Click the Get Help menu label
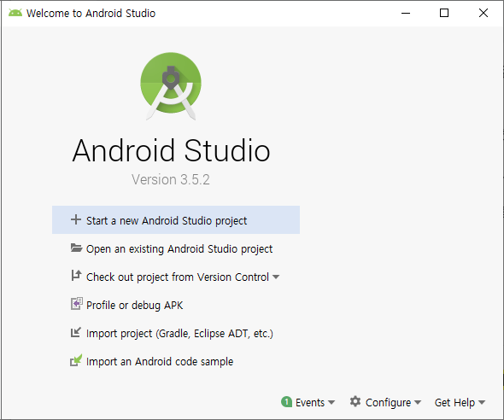The image size is (504, 420). click(454, 402)
